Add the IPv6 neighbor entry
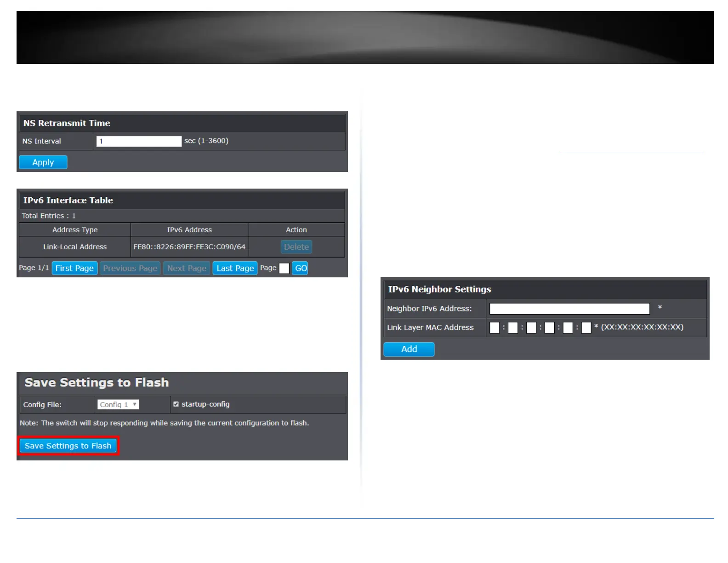 coord(409,349)
